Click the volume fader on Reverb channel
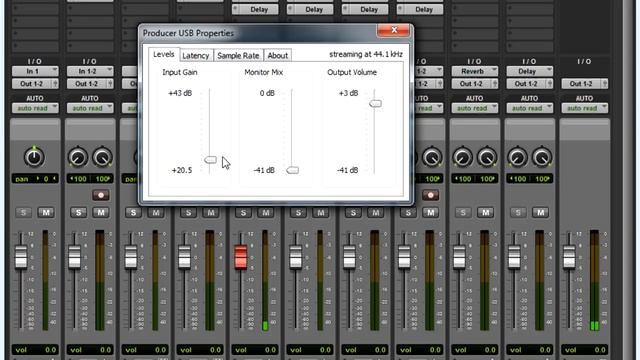This screenshot has width=640, height=360. click(459, 257)
